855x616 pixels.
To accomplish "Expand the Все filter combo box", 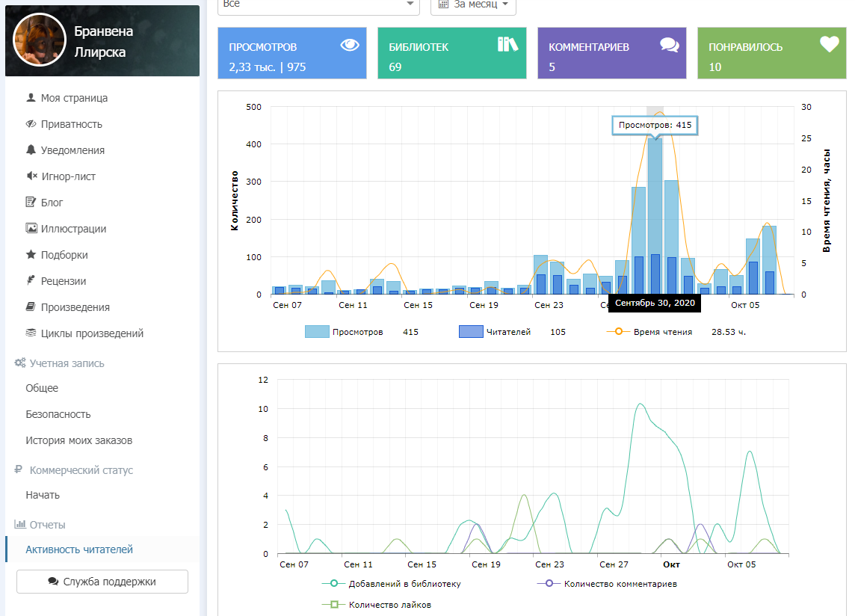I will coord(318,4).
